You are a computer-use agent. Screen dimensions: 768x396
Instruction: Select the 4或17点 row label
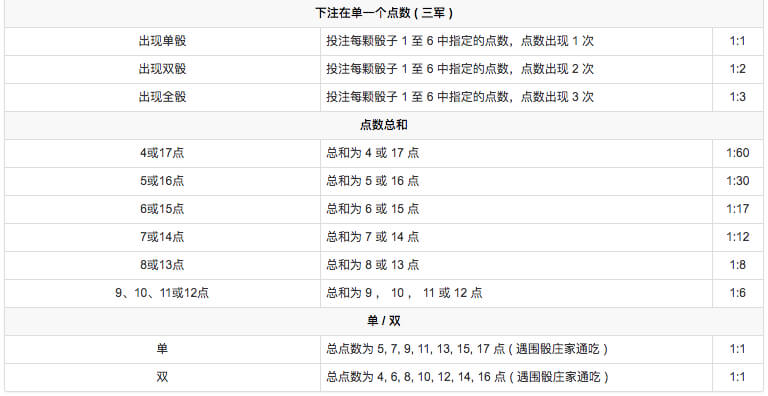click(x=162, y=153)
